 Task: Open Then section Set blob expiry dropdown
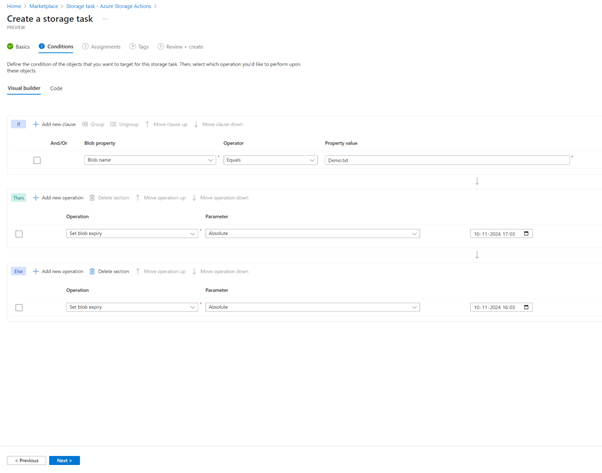coord(132,233)
